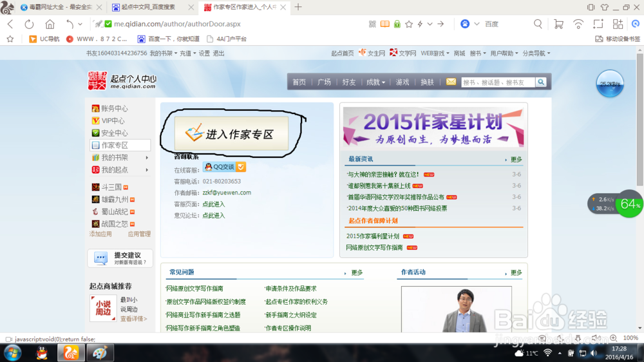The height and width of the screenshot is (362, 644).
Task: Switch to the 起点中文网_百度搜索 tab
Action: [149, 7]
